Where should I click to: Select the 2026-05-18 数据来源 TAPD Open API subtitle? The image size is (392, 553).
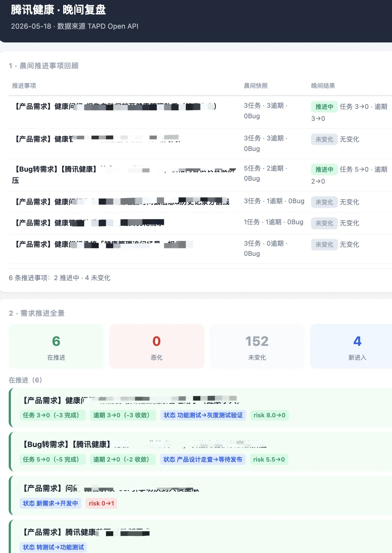(x=75, y=26)
